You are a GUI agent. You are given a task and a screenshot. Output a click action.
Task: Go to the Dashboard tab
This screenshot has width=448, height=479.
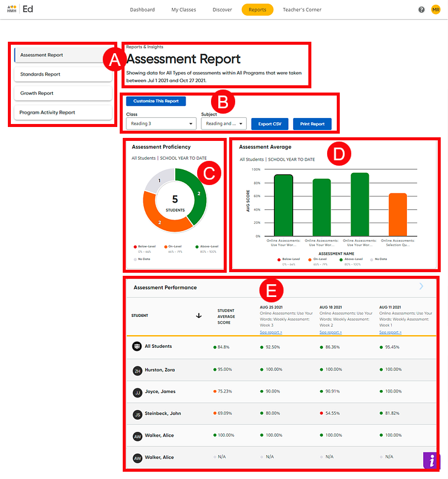pyautogui.click(x=142, y=10)
